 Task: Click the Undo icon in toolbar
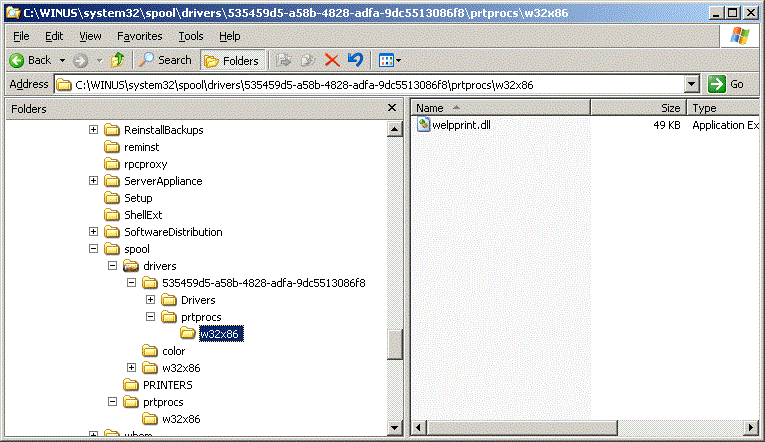pyautogui.click(x=354, y=60)
